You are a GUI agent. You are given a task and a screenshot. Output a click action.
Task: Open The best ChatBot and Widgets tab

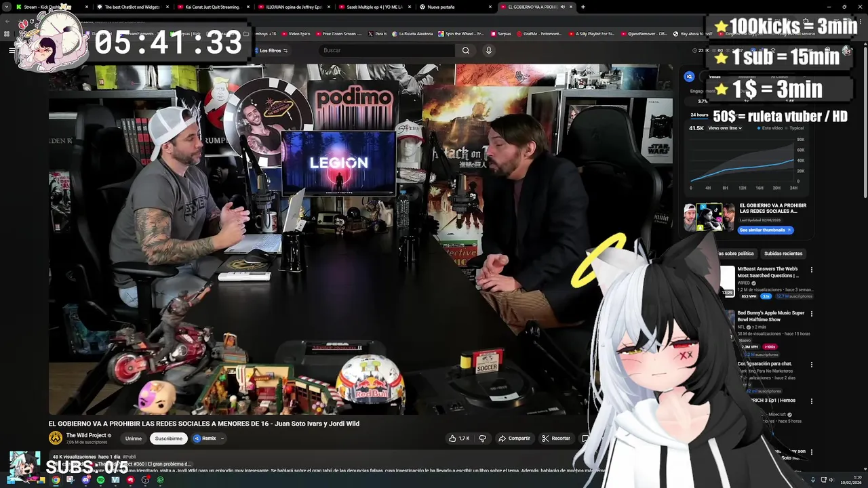[132, 7]
